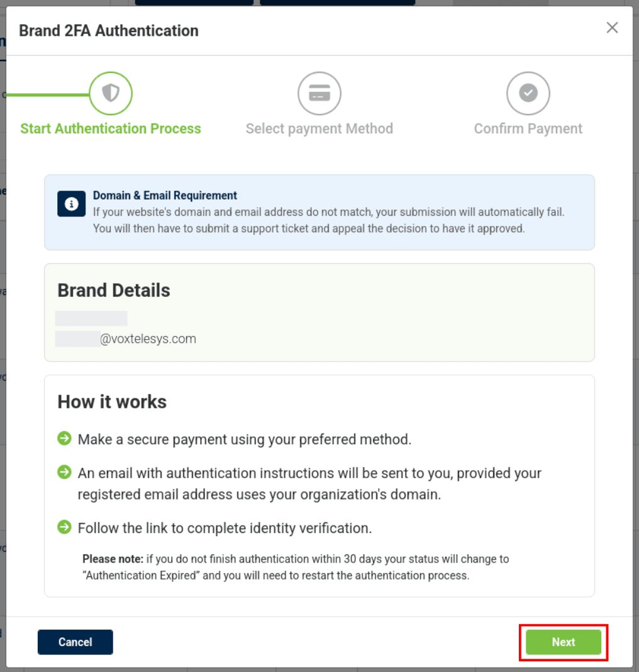639x672 pixels.
Task: Click the shield icon for the first step
Action: click(111, 94)
